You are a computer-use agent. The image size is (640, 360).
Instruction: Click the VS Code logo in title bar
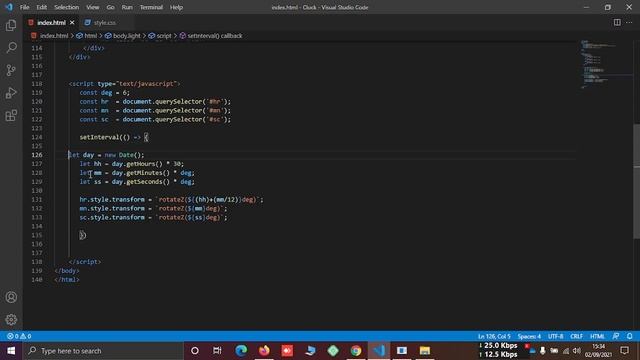tap(9, 7)
